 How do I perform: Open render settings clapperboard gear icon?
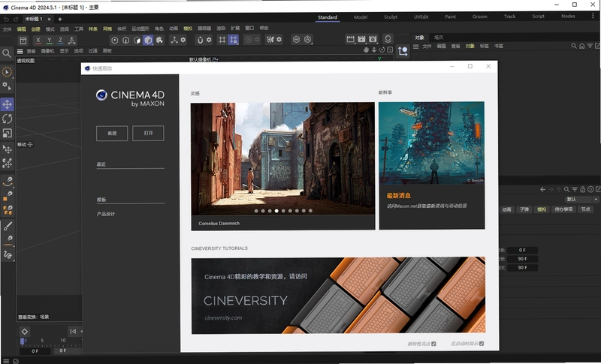point(373,39)
